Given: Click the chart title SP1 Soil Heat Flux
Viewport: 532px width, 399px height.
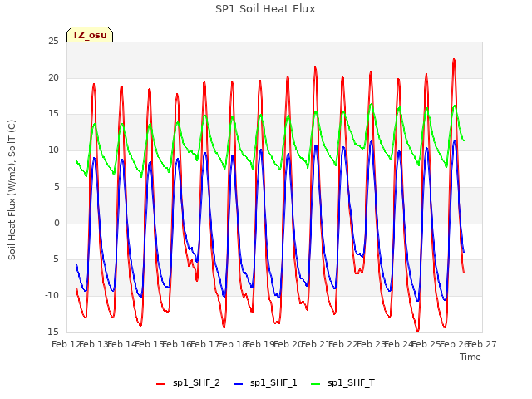Looking at the screenshot, I should point(265,9).
